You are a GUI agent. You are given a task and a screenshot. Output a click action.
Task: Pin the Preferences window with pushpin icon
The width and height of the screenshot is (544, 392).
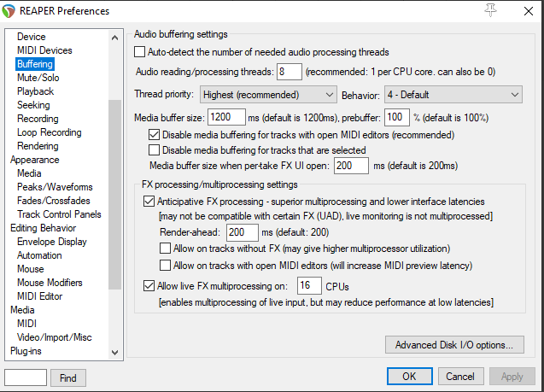[x=490, y=10]
